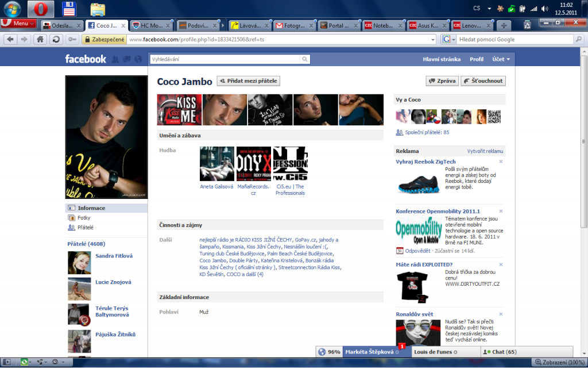Launch Opera from the quick launch bar
Image resolution: width=588 pixels, height=368 pixels.
point(41,9)
